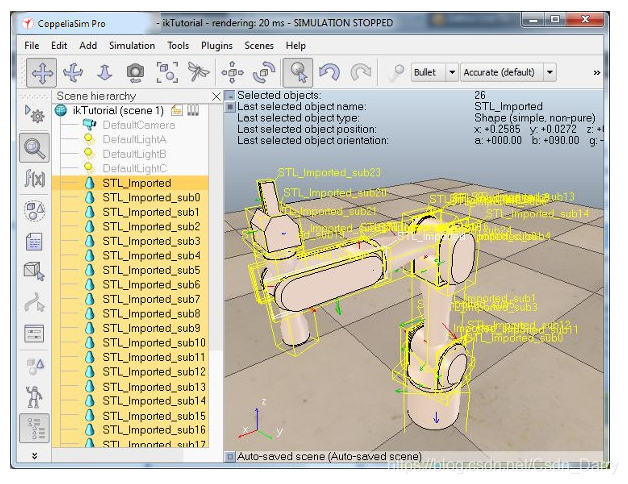Click the fit to view icon

click(167, 73)
